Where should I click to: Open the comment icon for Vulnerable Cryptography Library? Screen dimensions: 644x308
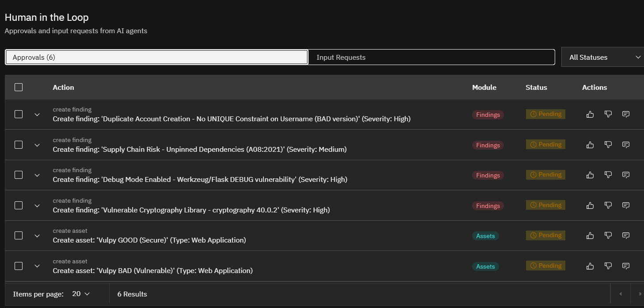pos(626,205)
